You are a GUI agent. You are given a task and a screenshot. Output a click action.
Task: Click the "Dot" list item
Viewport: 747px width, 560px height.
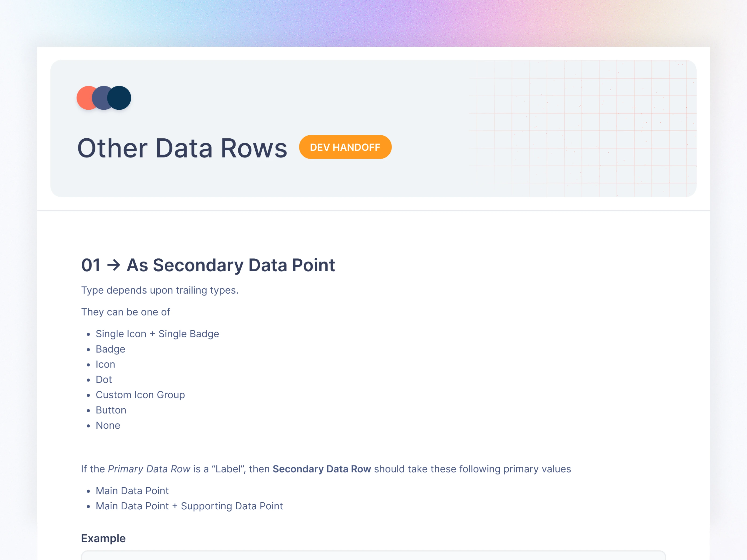point(104,379)
